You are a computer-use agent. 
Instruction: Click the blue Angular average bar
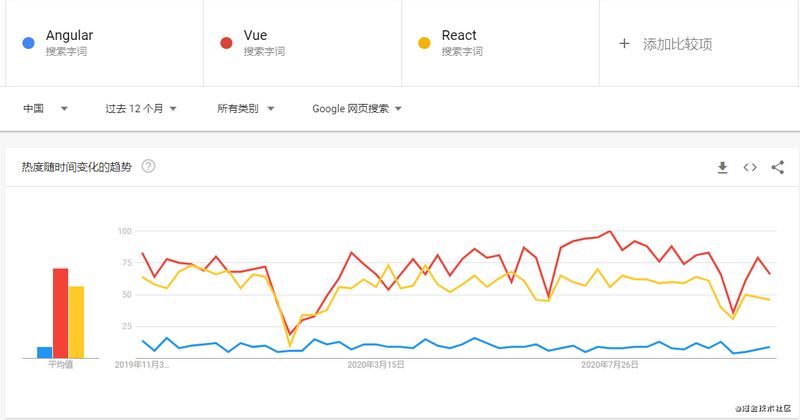[x=44, y=353]
